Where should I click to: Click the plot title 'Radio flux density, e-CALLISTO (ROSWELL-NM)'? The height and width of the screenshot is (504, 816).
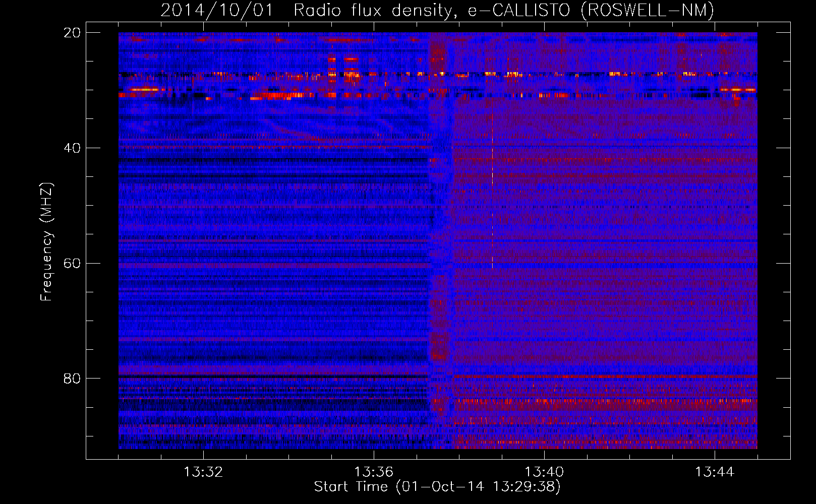coord(504,10)
